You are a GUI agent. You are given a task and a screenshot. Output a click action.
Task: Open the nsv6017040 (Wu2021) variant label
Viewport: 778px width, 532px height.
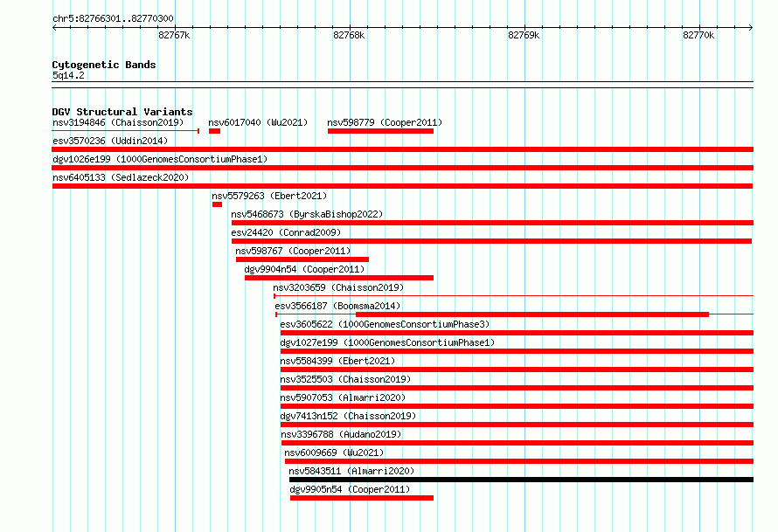(258, 122)
